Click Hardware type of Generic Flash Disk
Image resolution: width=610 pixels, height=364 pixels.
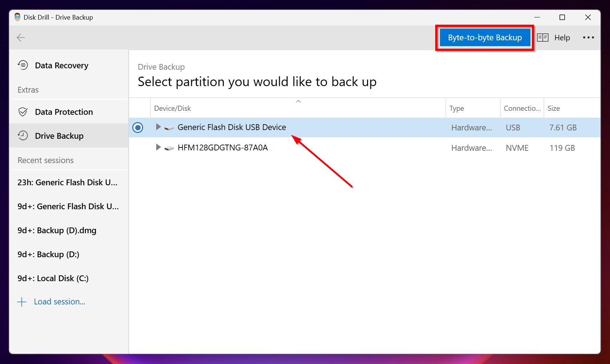[472, 128]
